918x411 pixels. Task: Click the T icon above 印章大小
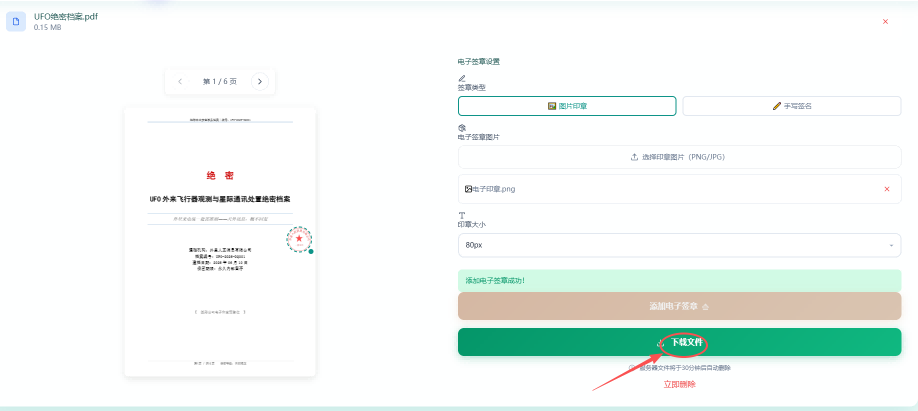pos(461,215)
